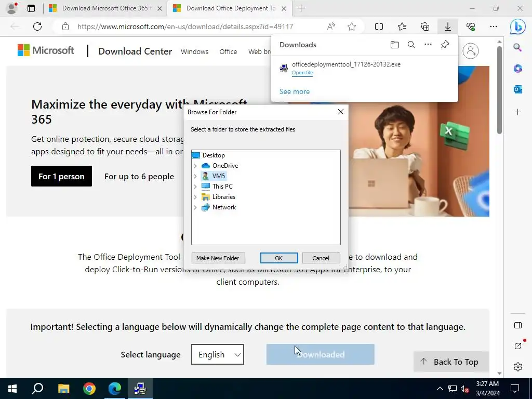This screenshot has width=532, height=399.
Task: Switch to Download Microsoft Office 365 tab
Action: point(105,8)
